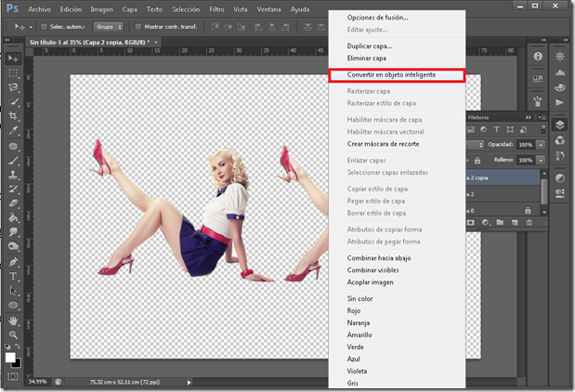Select the Crop tool
Screen dimensions: 575x392
13,116
